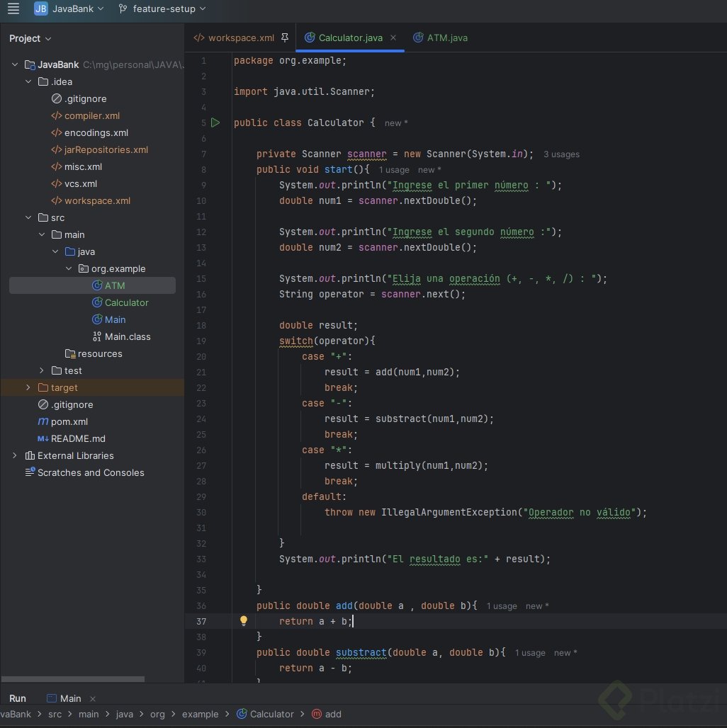
Task: Click the pin icon on workspace.xml tab
Action: 285,38
